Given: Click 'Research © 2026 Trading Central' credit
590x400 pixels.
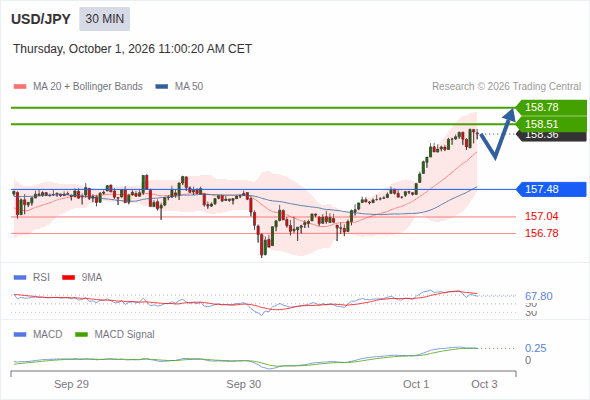Looking at the screenshot, I should click(x=506, y=87).
